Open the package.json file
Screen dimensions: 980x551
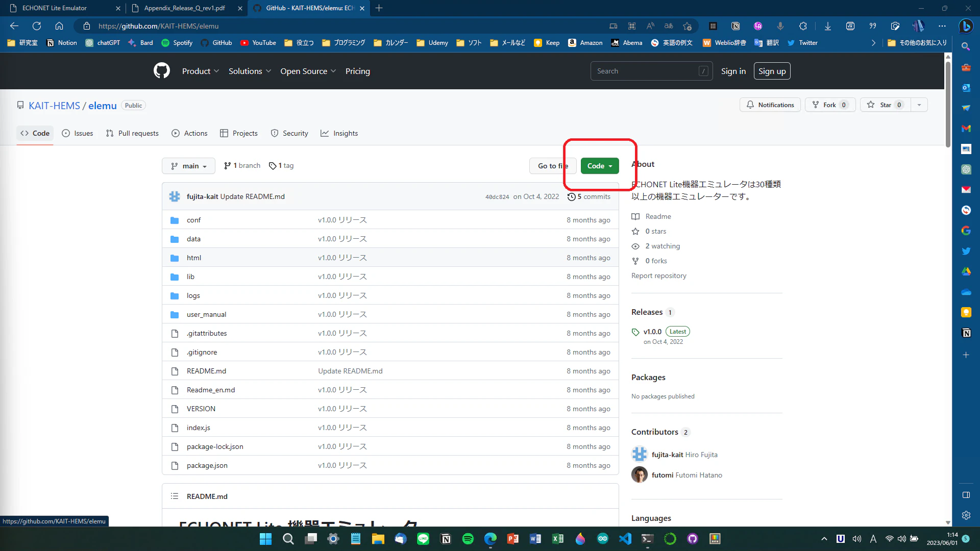click(x=207, y=465)
